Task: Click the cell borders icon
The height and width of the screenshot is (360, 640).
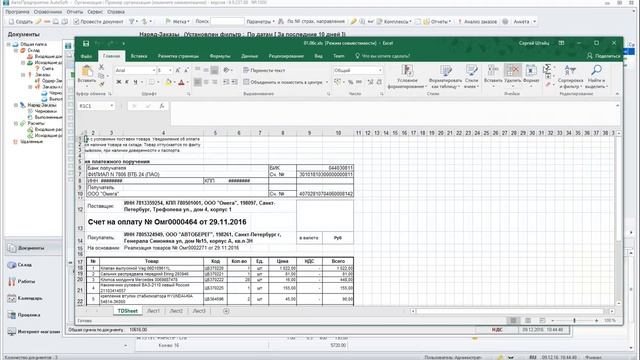Action: click(x=151, y=82)
